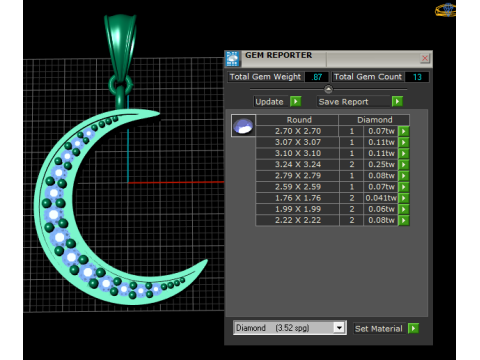Select the 2.70 X 2.70 size cell
Viewport: 480px width, 360px height.
click(297, 131)
